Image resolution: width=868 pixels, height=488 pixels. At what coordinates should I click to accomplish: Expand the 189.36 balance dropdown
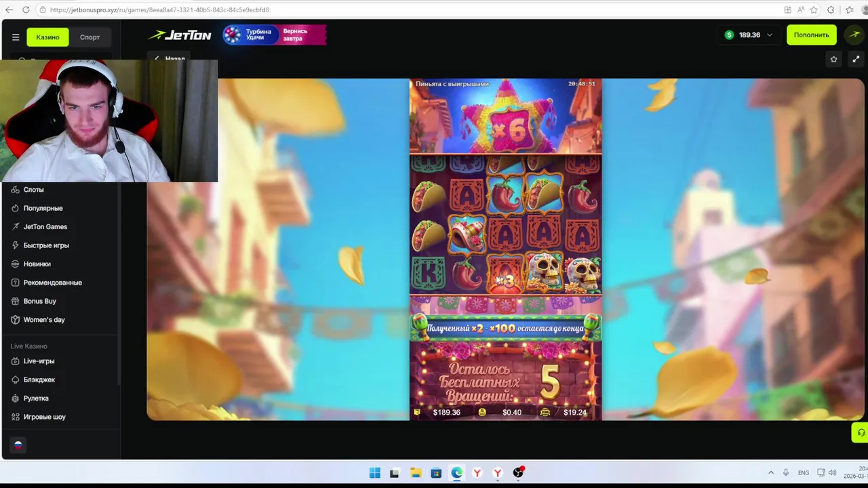(749, 35)
